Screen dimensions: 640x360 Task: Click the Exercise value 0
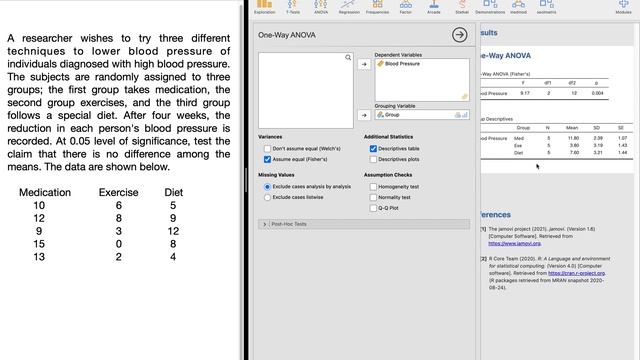coord(118,244)
